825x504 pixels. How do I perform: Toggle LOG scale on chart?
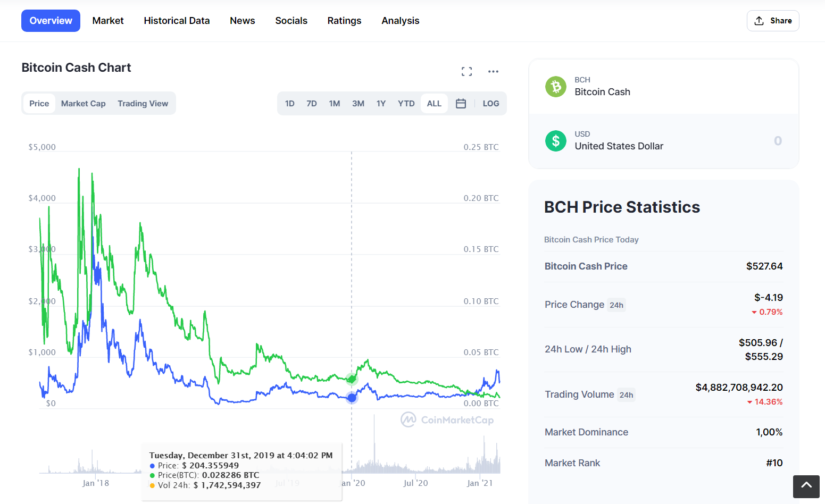[491, 104]
